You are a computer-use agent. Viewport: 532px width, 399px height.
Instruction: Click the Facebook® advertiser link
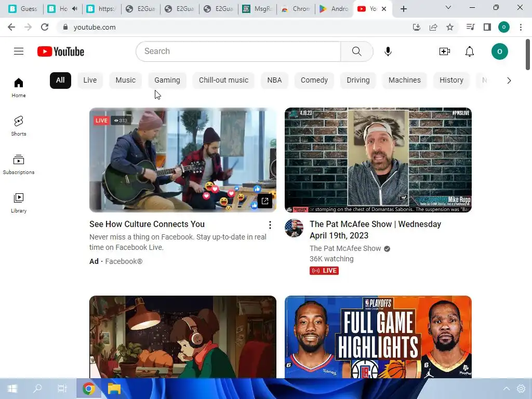click(124, 261)
